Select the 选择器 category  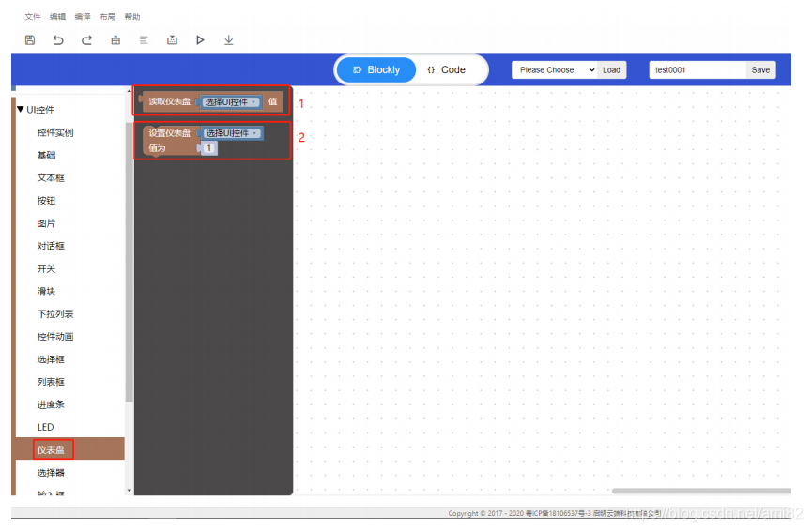click(x=51, y=473)
